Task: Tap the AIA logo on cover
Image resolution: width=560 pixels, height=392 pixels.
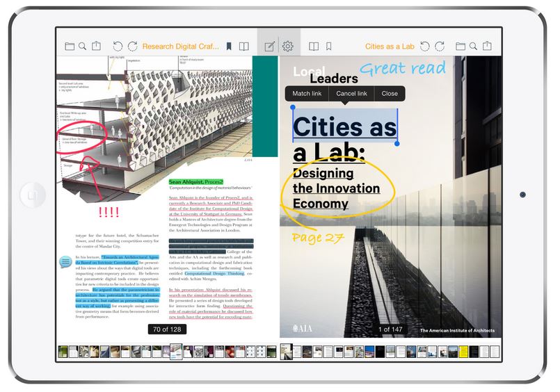Action: point(302,329)
